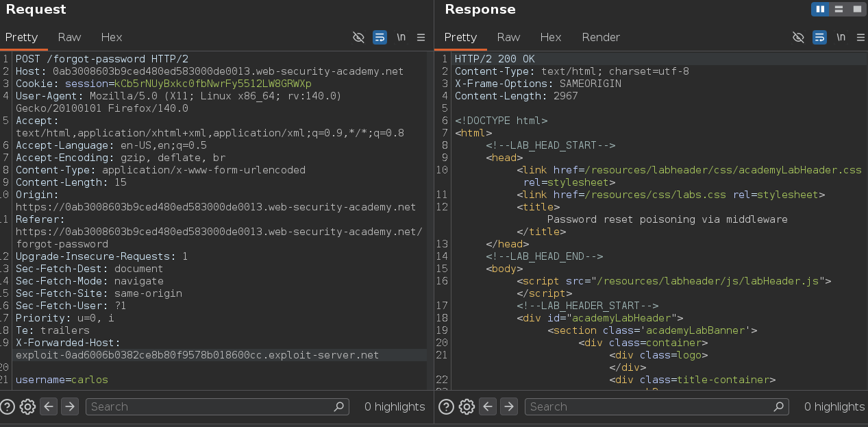Open Request panel hamburger menu
The width and height of the screenshot is (868, 427).
click(x=421, y=37)
